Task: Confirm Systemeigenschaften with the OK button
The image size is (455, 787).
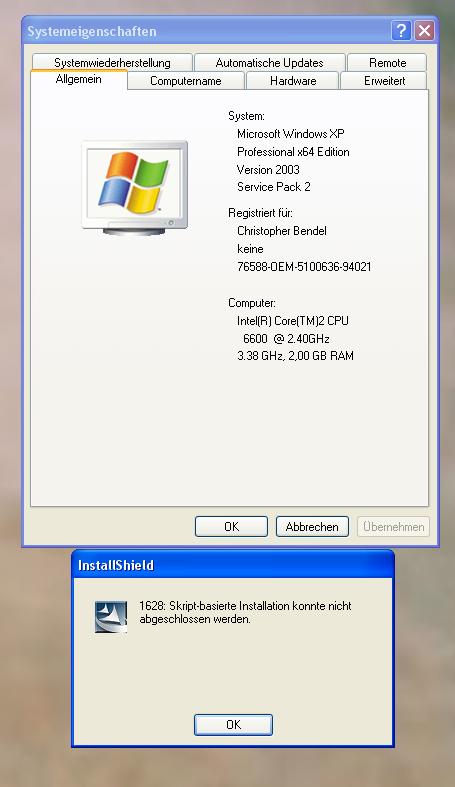Action: 231,527
